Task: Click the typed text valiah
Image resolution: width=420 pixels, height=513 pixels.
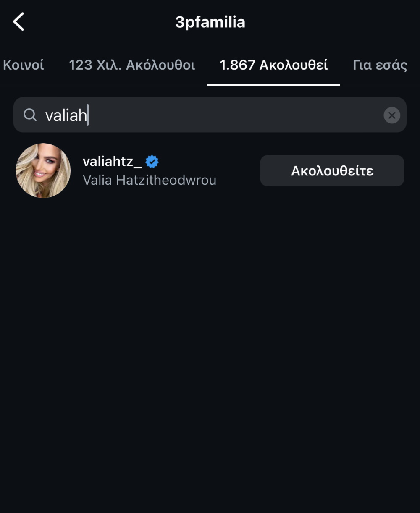Action: tap(66, 115)
